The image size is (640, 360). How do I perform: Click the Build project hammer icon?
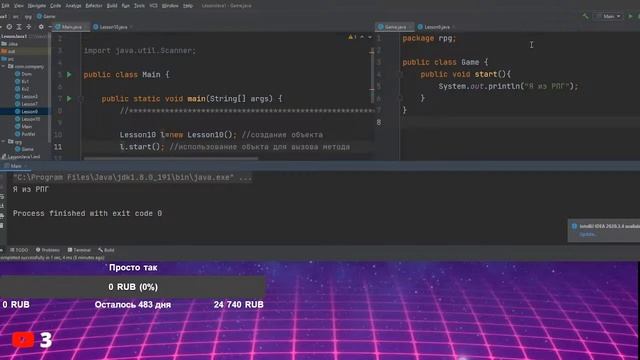click(x=586, y=16)
